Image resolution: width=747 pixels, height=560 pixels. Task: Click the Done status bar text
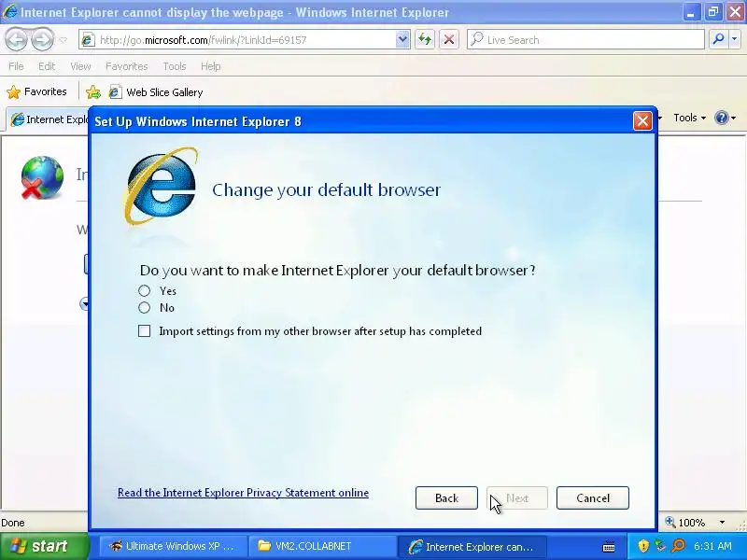pyautogui.click(x=13, y=523)
